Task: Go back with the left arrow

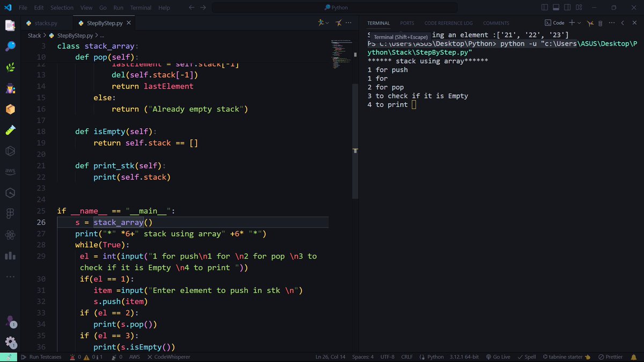Action: (192, 8)
